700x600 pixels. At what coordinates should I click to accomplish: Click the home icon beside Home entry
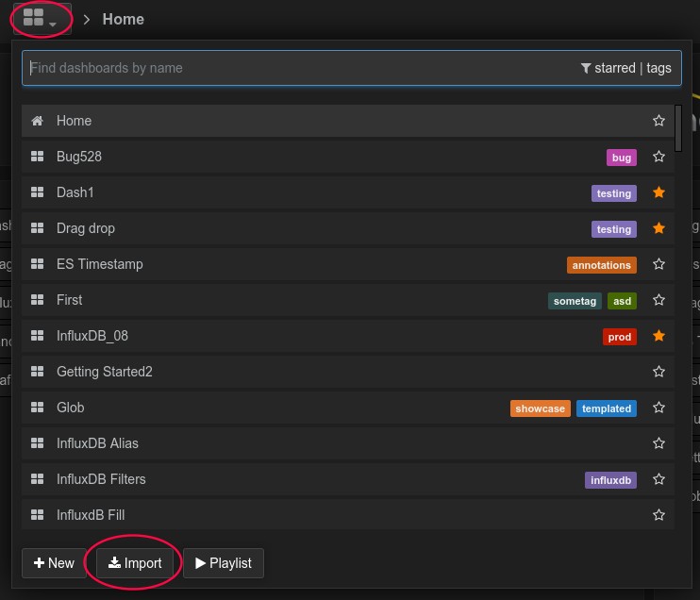tap(38, 121)
